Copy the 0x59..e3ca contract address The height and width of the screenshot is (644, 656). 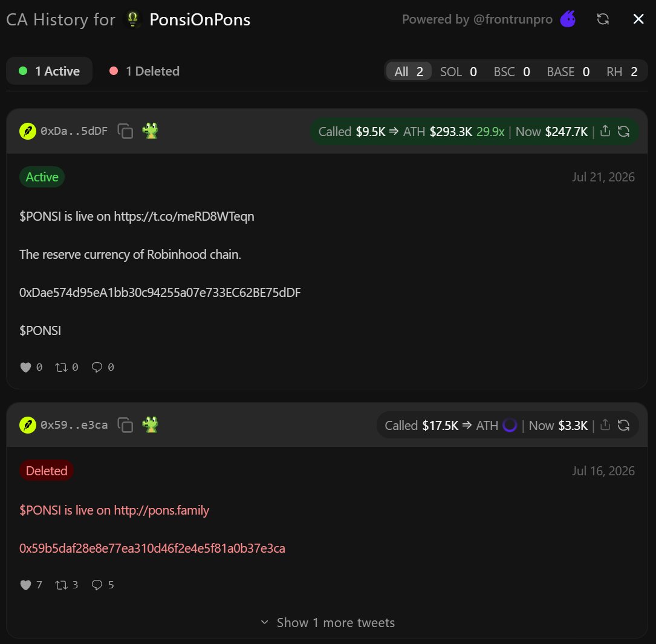tap(125, 425)
